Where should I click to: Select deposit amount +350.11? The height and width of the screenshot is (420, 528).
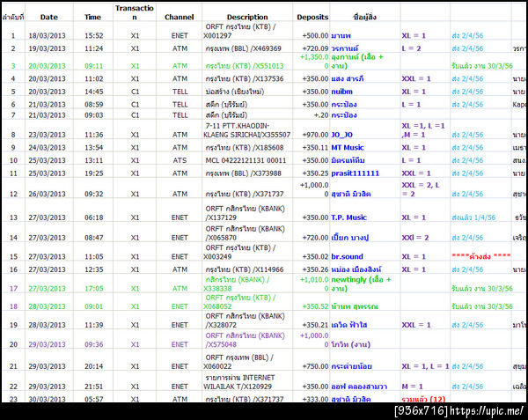click(x=315, y=148)
